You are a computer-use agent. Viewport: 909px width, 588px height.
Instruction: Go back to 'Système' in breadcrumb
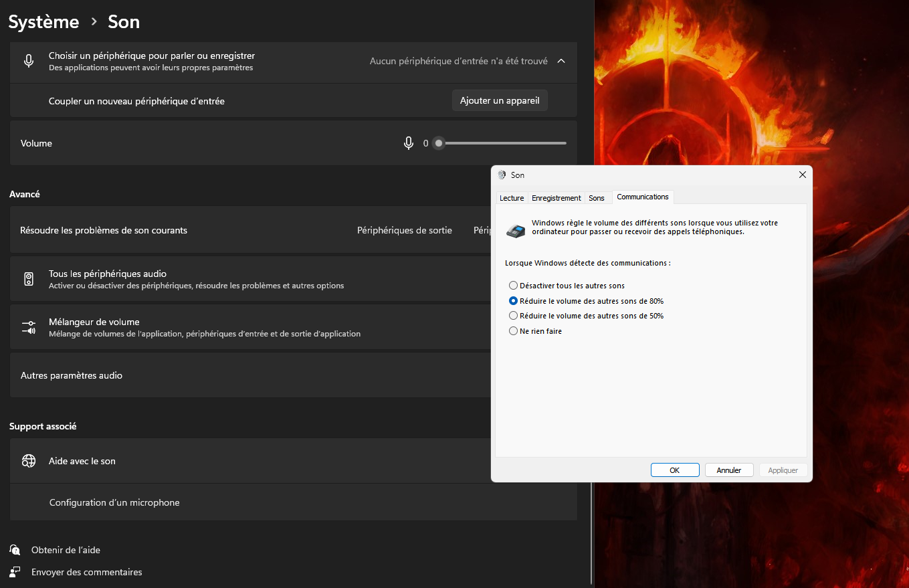coord(43,21)
